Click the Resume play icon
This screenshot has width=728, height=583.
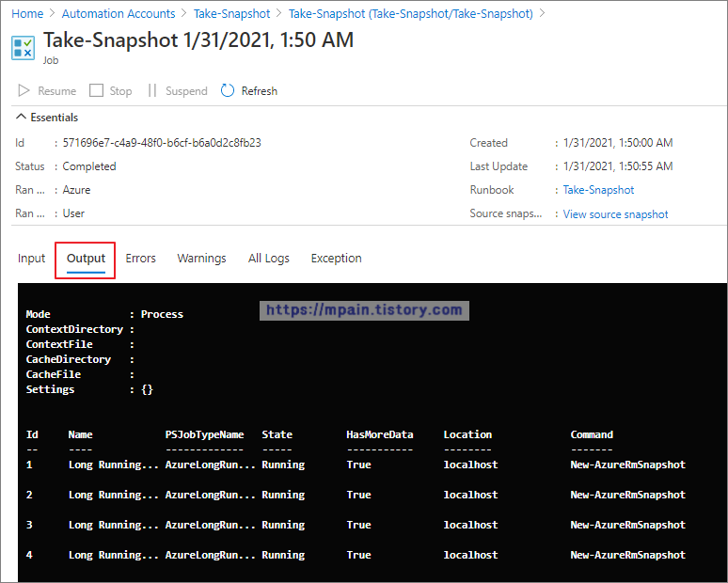(x=24, y=90)
